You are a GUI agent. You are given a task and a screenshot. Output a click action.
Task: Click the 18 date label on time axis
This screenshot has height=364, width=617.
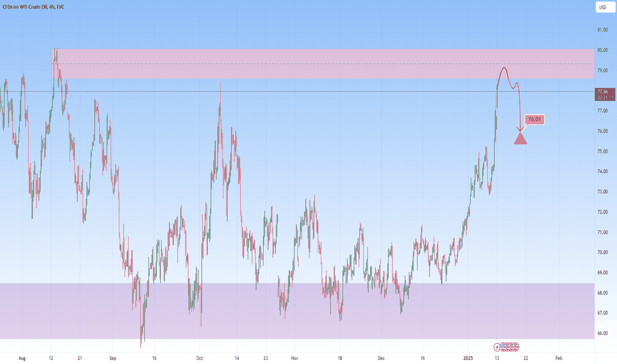pos(340,358)
